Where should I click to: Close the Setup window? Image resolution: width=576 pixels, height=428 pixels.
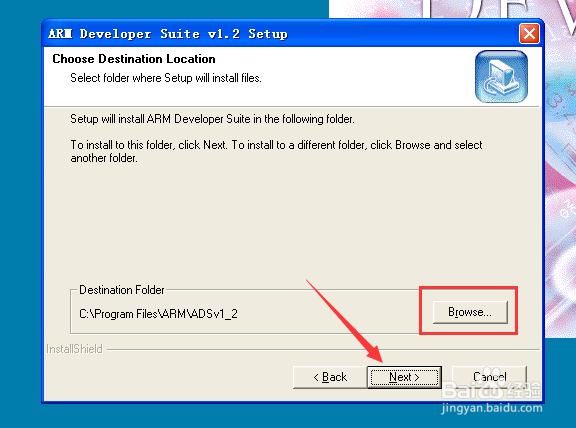[x=529, y=34]
